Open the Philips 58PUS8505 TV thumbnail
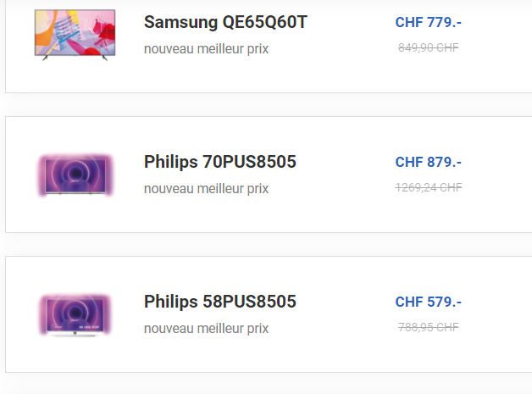Image resolution: width=532 pixels, height=394 pixels. 75,315
